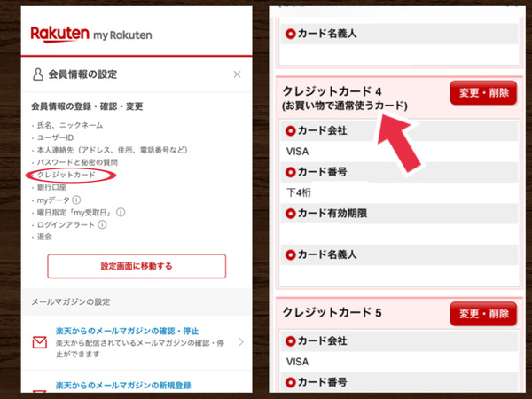Click info icon next to my受取日

click(121, 212)
